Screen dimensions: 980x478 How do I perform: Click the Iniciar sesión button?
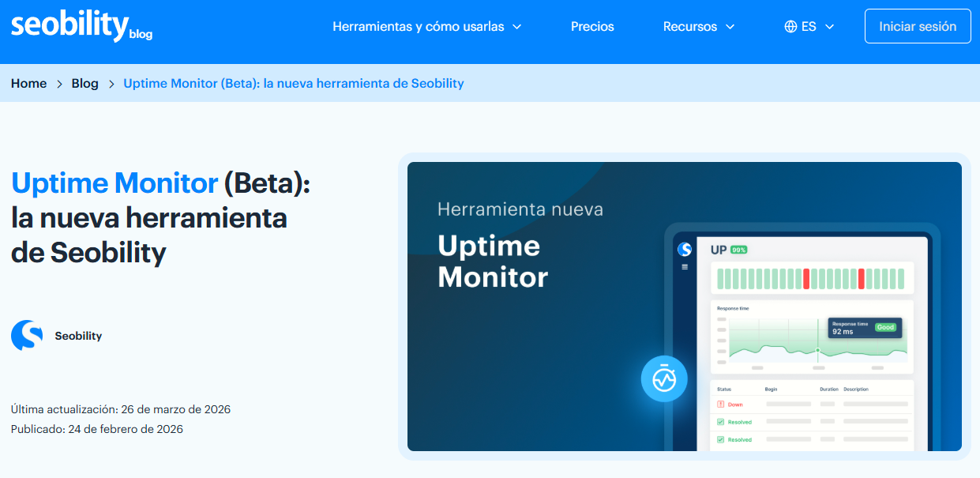(917, 25)
